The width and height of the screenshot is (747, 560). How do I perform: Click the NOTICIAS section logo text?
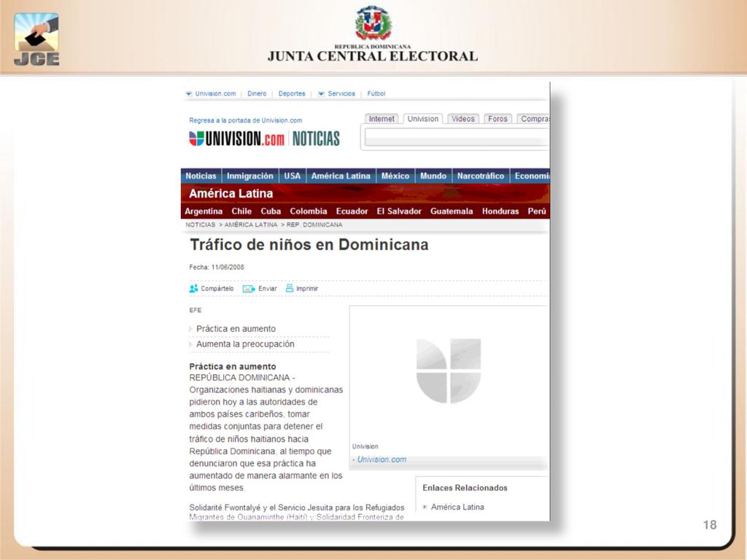[x=316, y=139]
